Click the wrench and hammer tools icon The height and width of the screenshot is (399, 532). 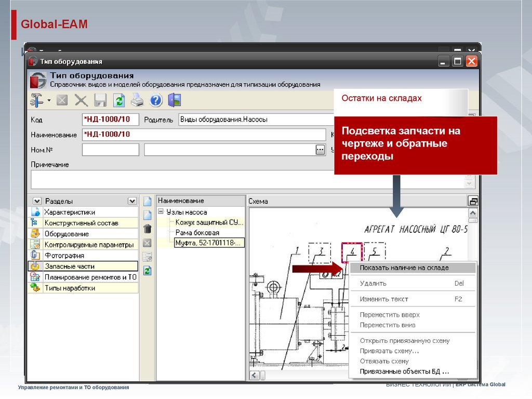coord(37,100)
